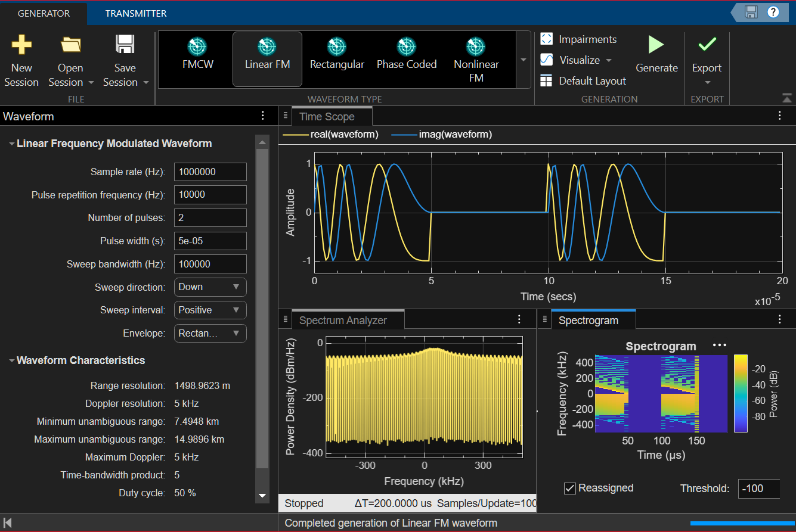Click the New Session icon

point(21,43)
